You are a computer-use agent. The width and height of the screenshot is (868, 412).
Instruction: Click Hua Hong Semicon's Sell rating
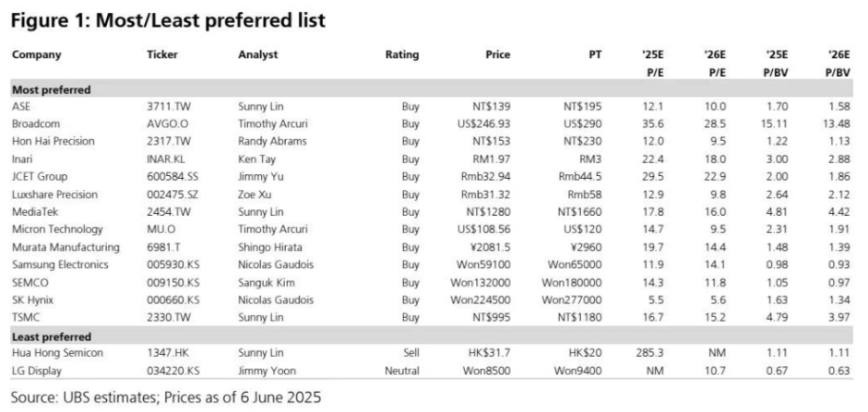coord(410,353)
